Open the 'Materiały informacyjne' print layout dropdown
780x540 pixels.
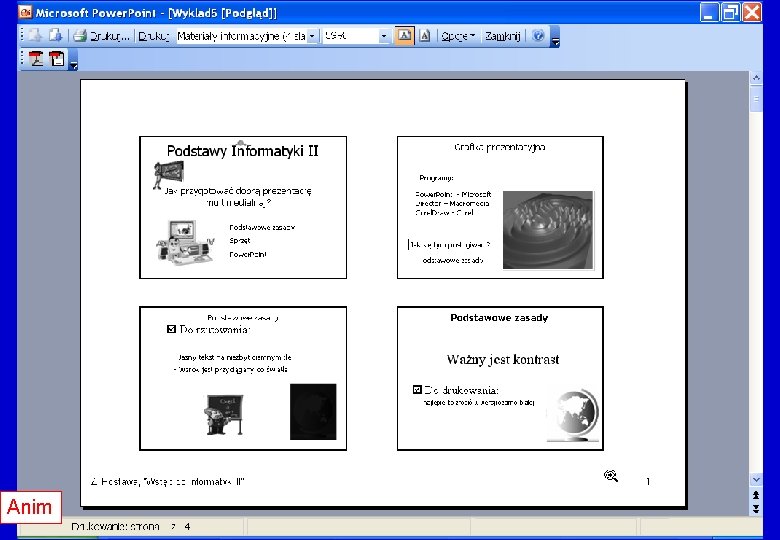point(311,36)
